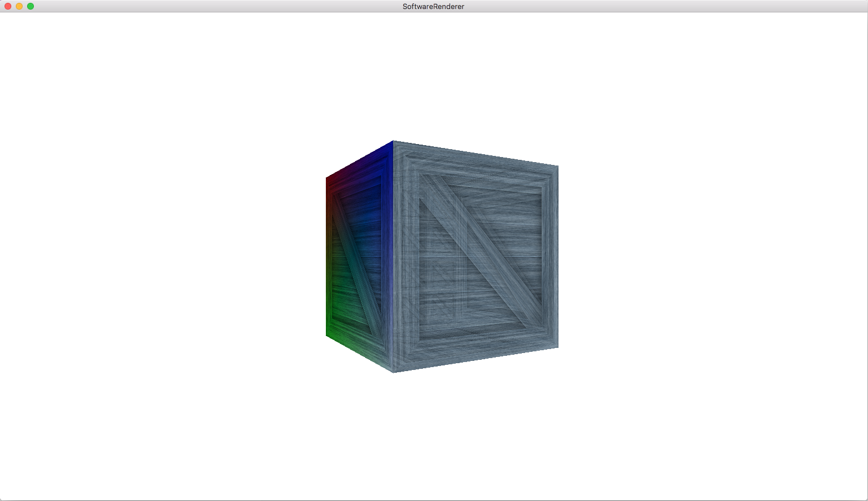The height and width of the screenshot is (501, 868).
Task: Close the SoftwareRenderer window
Action: [8, 6]
